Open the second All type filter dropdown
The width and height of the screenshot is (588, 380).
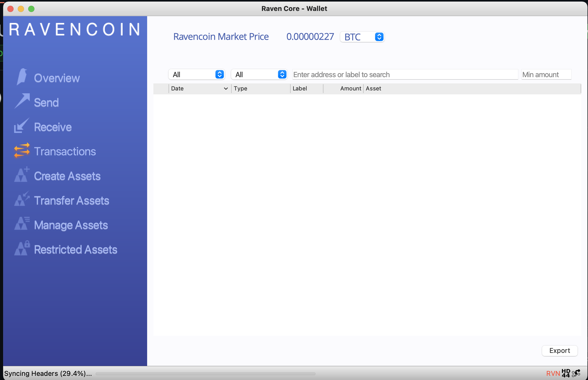point(260,75)
